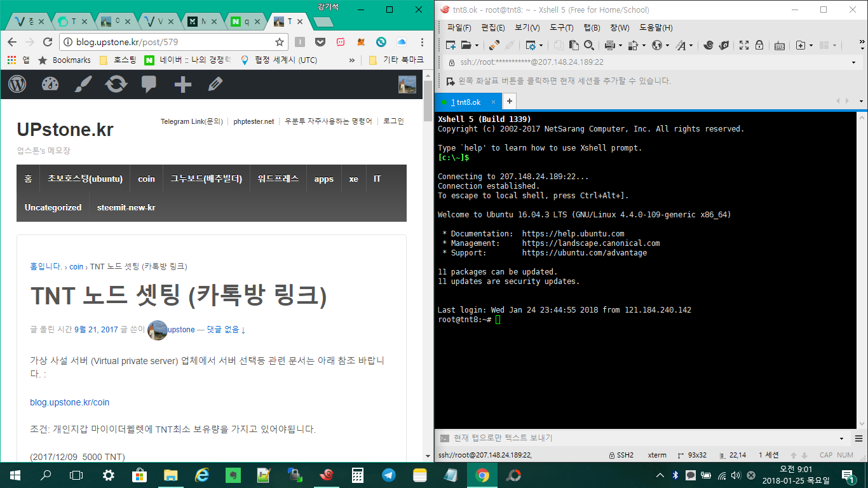The width and height of the screenshot is (868, 488).
Task: Click the blog page vertical scrollbar thumb
Action: coord(428,102)
